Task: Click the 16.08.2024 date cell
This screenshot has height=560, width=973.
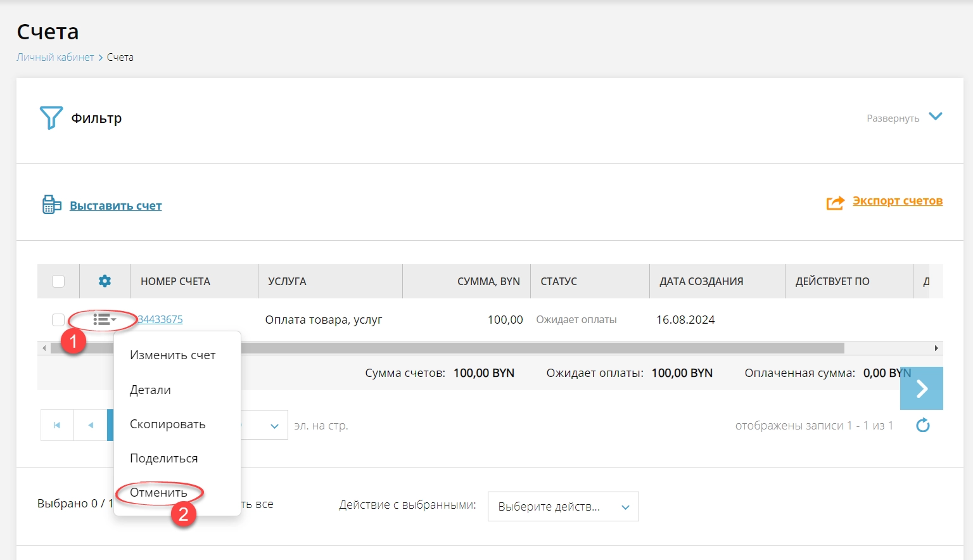Action: [x=685, y=320]
